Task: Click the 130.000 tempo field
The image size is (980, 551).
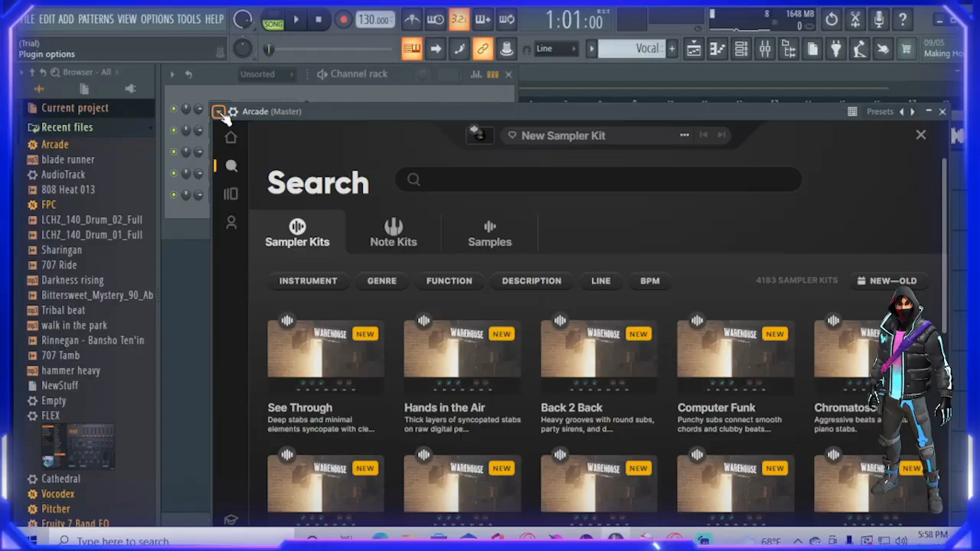Action: pos(374,20)
